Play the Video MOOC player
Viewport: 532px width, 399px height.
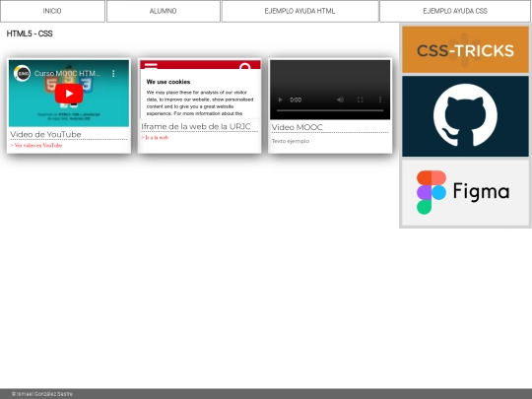(280, 100)
